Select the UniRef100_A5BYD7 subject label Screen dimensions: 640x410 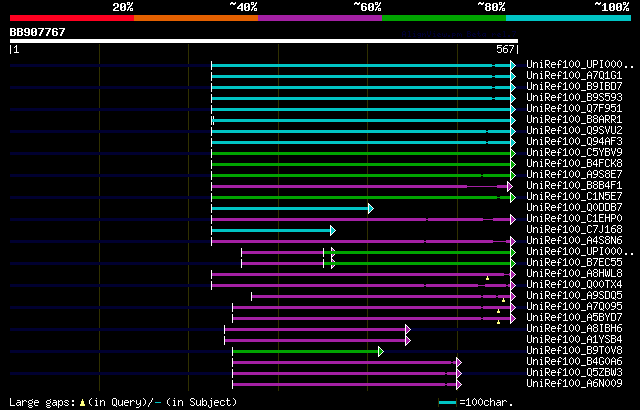click(x=574, y=318)
